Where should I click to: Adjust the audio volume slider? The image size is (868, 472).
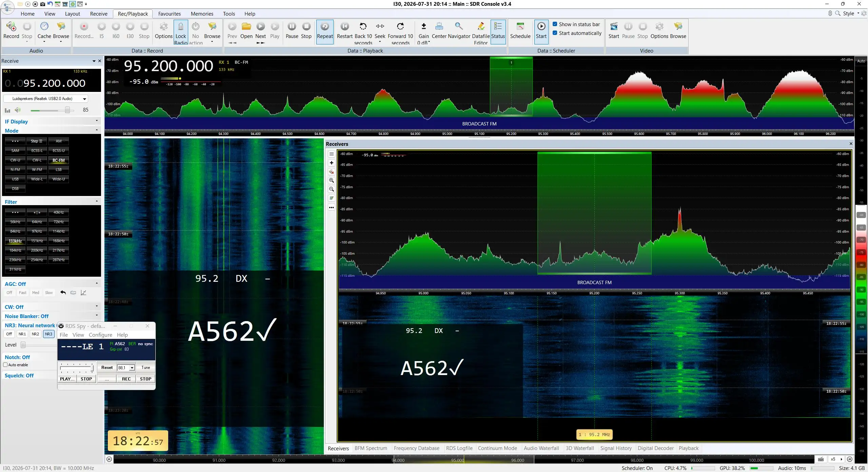click(x=52, y=110)
